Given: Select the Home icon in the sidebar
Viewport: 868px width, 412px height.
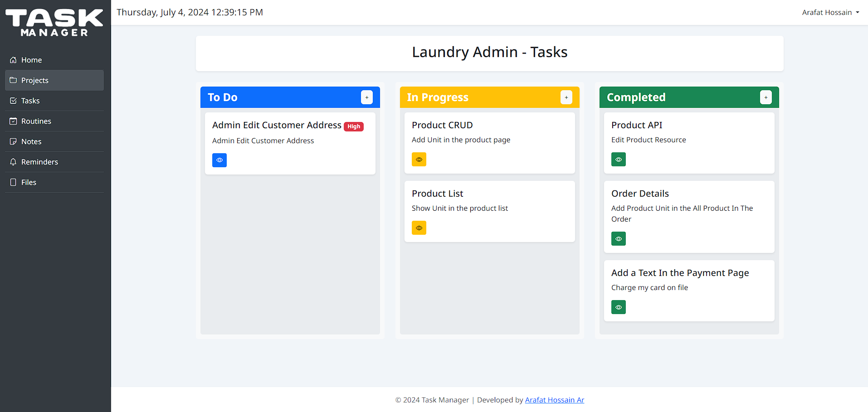Looking at the screenshot, I should [13, 59].
